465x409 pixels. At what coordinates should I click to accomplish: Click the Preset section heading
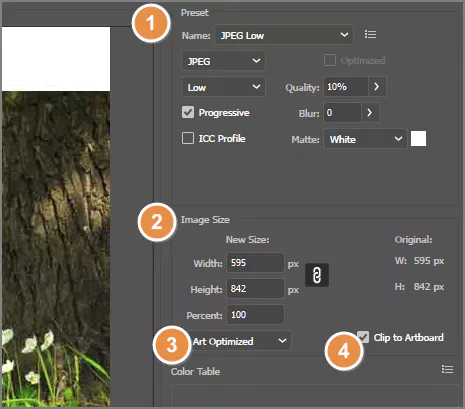(x=195, y=13)
